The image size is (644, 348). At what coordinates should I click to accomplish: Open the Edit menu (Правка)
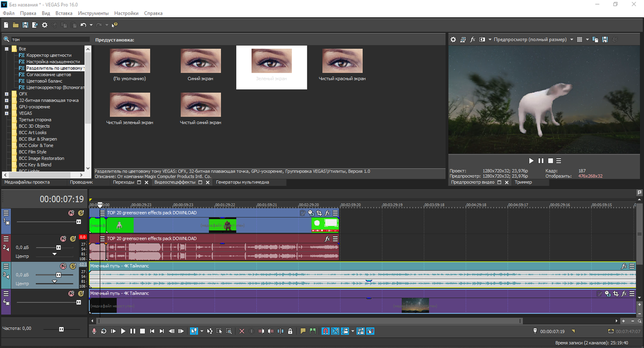coord(27,13)
